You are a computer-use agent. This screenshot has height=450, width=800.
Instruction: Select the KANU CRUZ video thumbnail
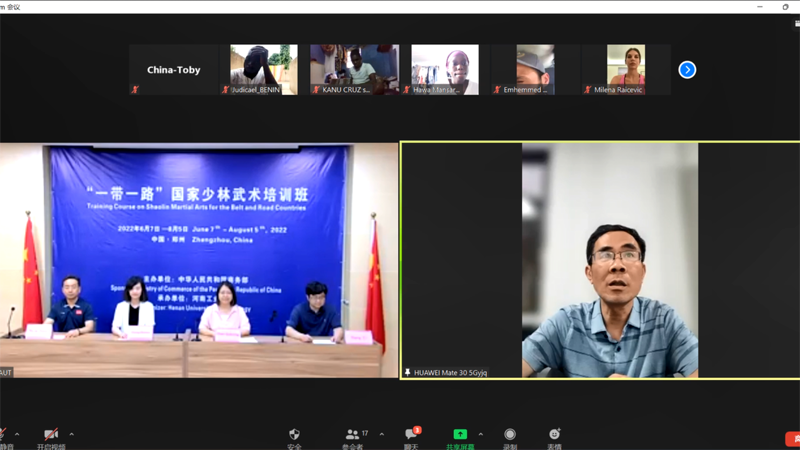tap(354, 69)
